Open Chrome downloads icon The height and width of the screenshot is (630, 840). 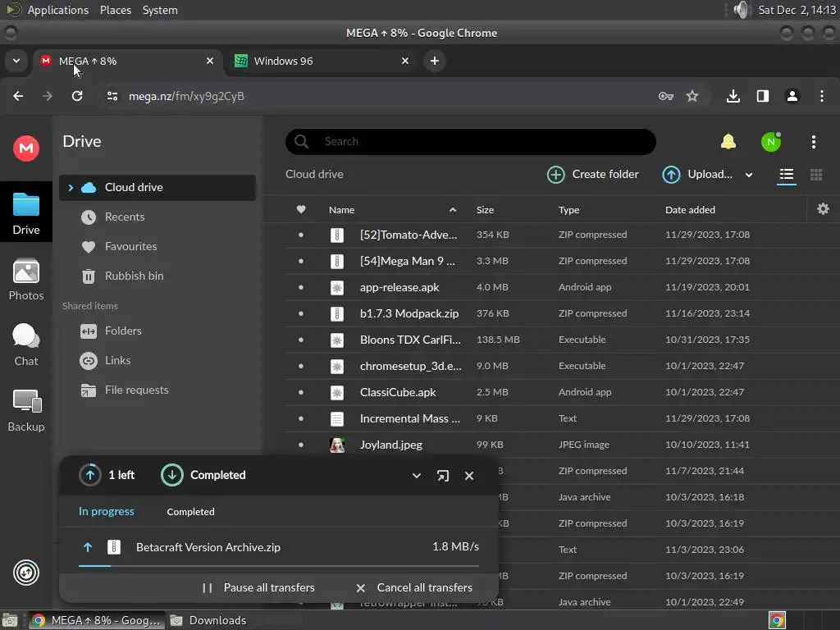pos(733,96)
